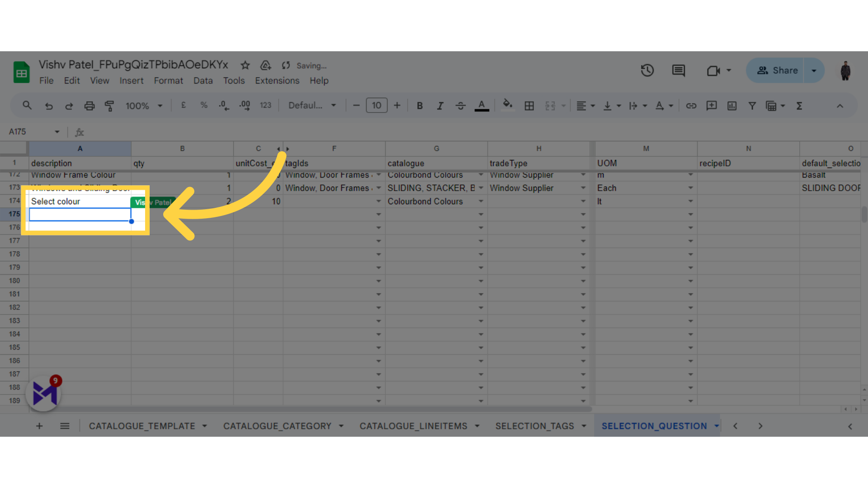Click the Redo icon in toolbar
Screen dimensions: 868x488
click(x=69, y=105)
